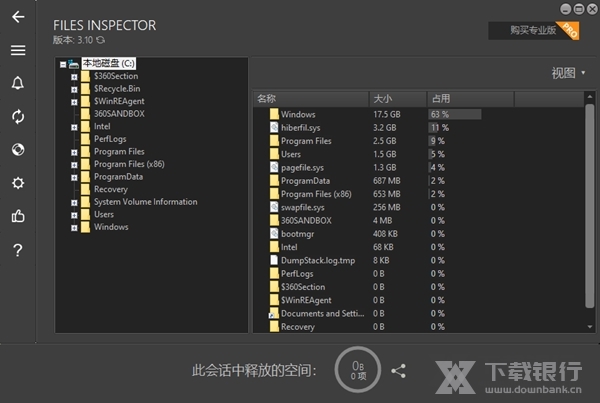Click the freed space circle indicator

358,370
